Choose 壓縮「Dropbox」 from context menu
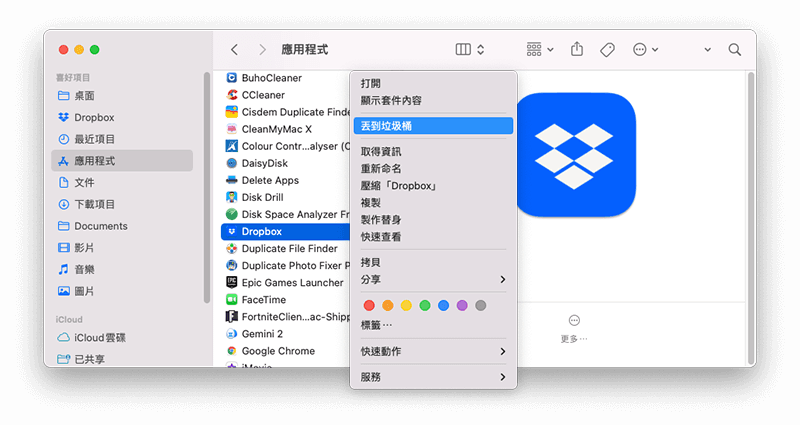Screen dimensions: 800x425 (433, 186)
